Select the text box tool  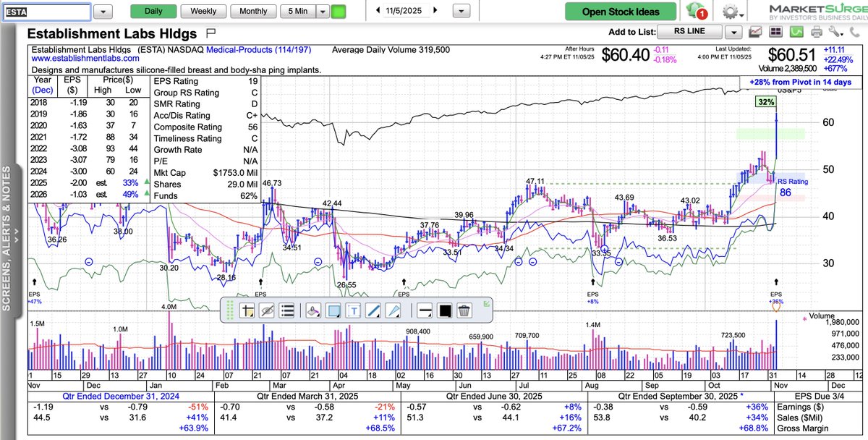tap(354, 311)
